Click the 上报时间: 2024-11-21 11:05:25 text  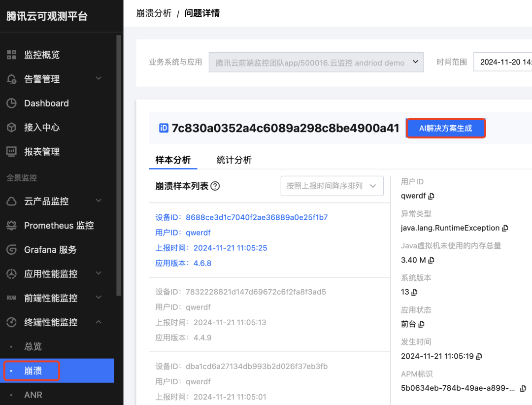211,248
